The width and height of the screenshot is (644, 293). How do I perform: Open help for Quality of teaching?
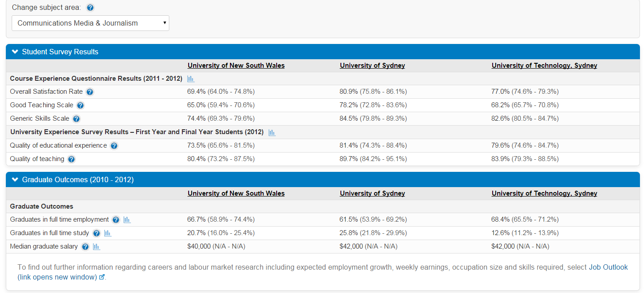pos(71,159)
